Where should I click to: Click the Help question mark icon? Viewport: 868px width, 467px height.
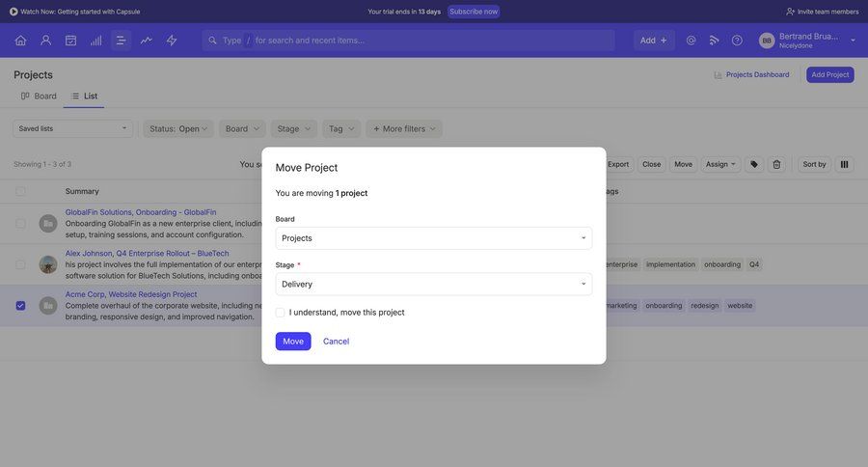click(x=737, y=41)
